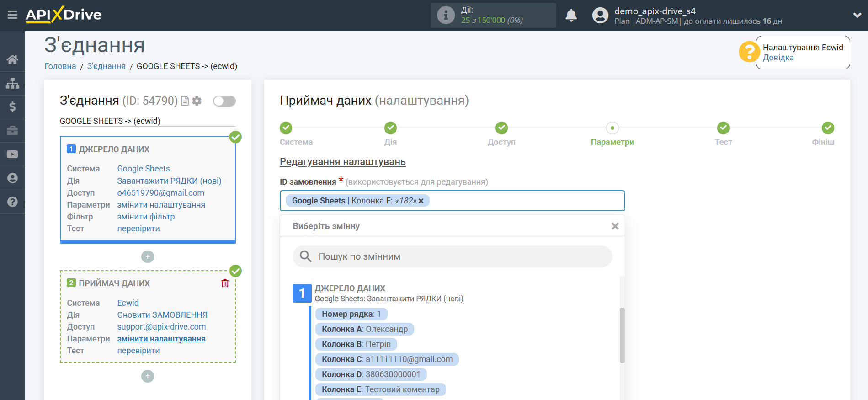868x400 pixels.
Task: Add a step below the data receiver
Action: 148,376
